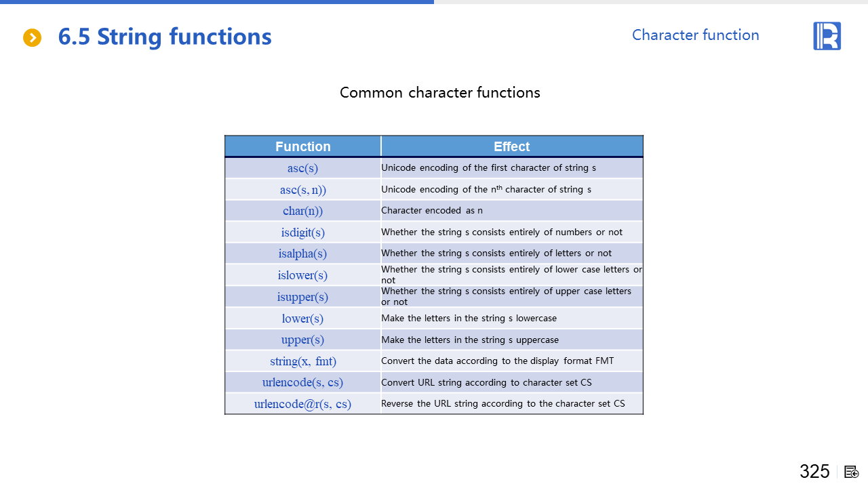The height and width of the screenshot is (488, 868).
Task: Click the 6.5 String functions heading
Action: point(165,37)
